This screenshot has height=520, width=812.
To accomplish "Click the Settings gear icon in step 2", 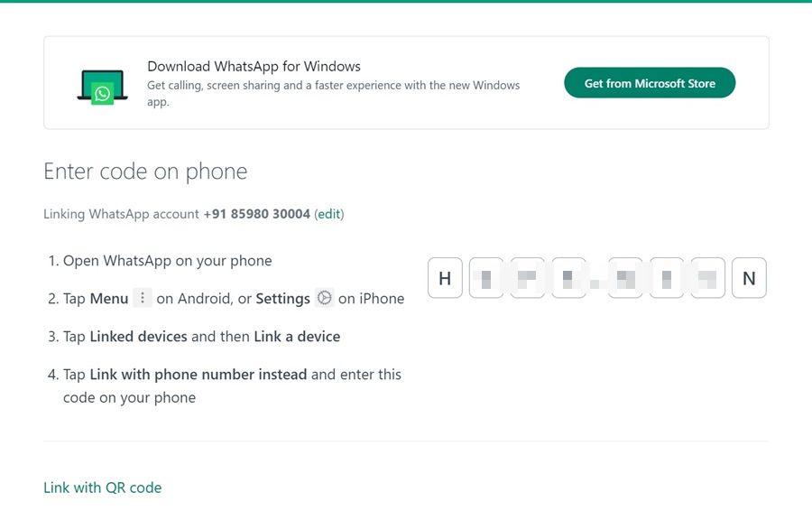I will pos(324,298).
